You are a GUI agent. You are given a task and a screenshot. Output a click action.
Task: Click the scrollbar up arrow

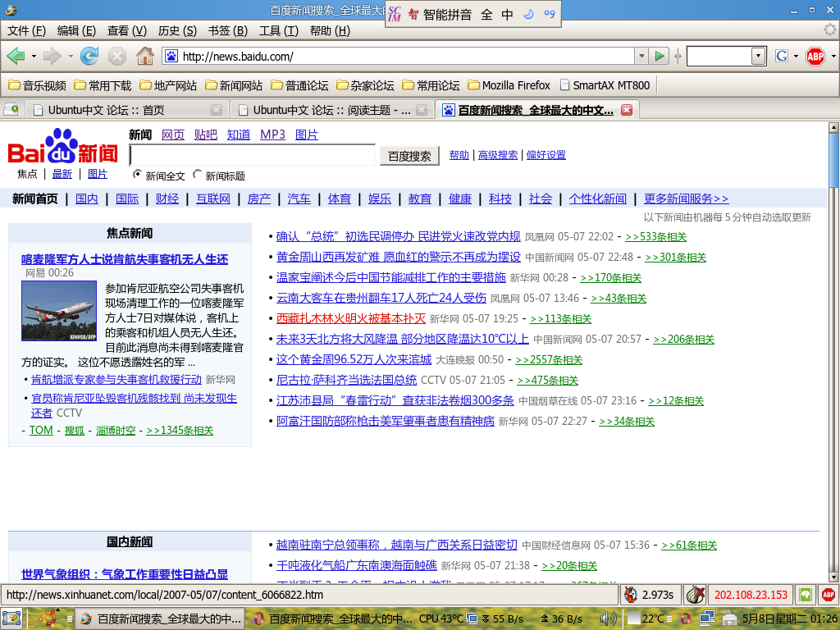833,127
